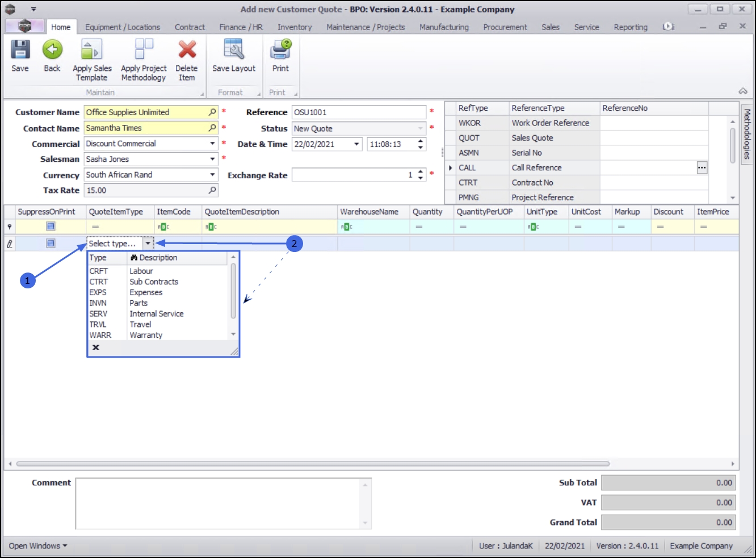
Task: Click UnitType filter condition icon
Action: point(533,227)
